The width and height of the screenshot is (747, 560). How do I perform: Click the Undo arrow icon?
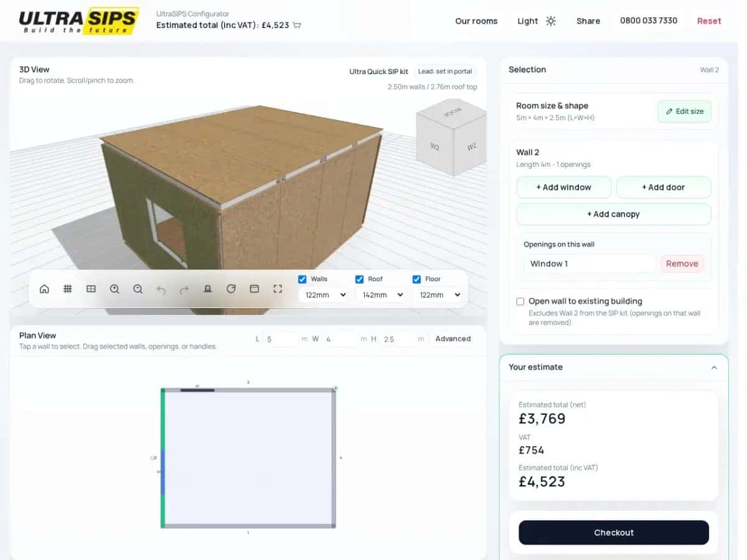[161, 289]
